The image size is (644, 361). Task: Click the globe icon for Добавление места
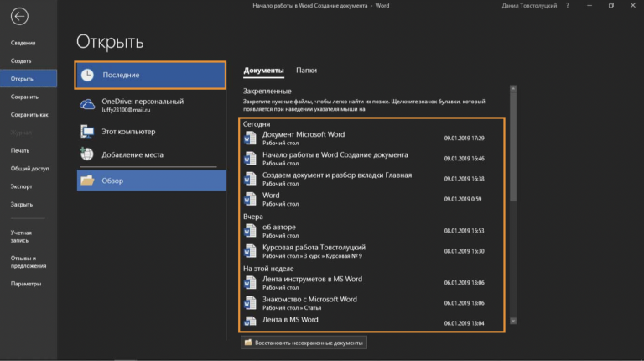click(x=86, y=154)
